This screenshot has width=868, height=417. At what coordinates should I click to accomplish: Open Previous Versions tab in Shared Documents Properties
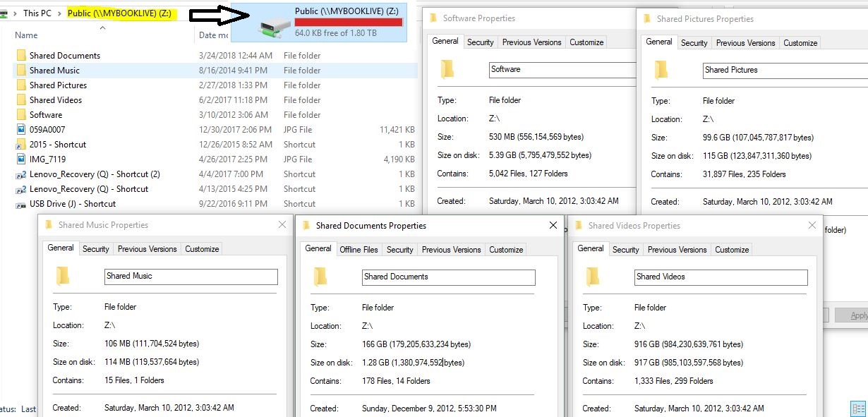tap(452, 250)
